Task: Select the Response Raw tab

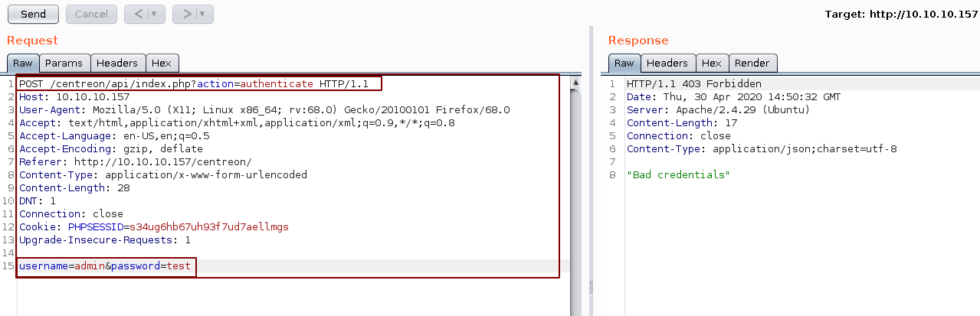Action: click(x=624, y=63)
